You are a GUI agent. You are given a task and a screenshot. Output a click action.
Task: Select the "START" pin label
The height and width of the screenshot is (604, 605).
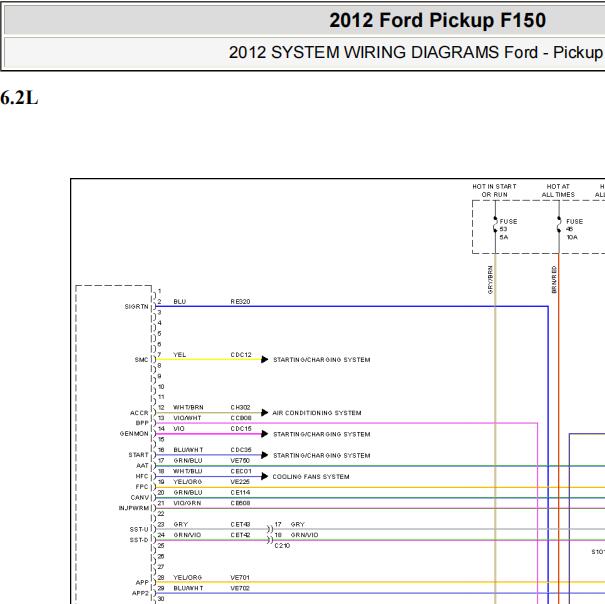click(x=139, y=455)
